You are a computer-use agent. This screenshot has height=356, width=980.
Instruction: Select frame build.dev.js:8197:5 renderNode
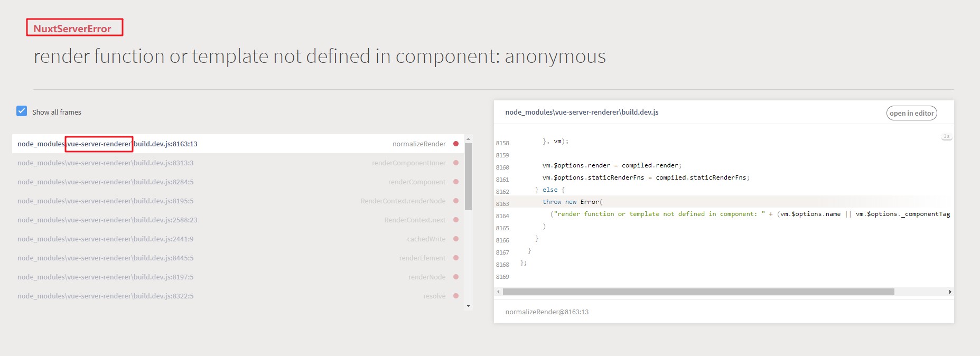pyautogui.click(x=238, y=277)
